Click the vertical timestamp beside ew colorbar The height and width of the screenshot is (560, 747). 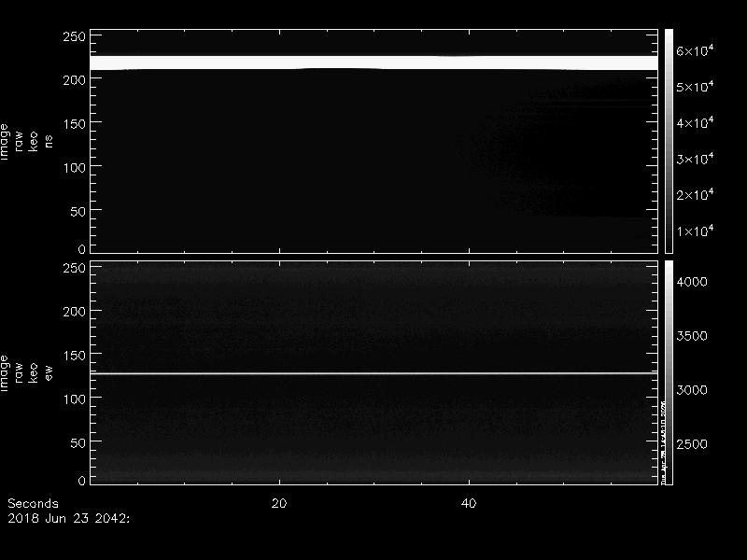click(662, 441)
